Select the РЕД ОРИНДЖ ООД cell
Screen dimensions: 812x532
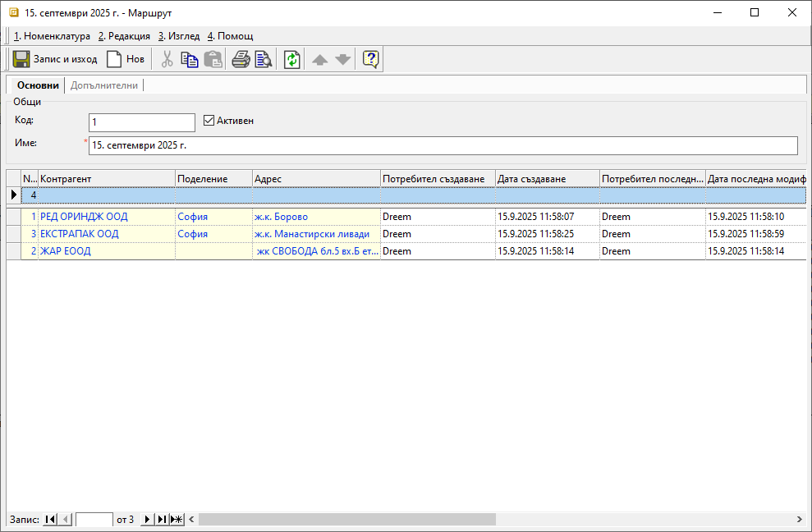click(107, 217)
